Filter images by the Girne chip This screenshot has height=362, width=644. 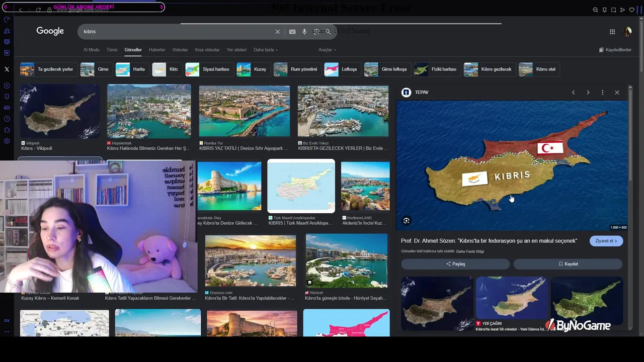[x=96, y=69]
